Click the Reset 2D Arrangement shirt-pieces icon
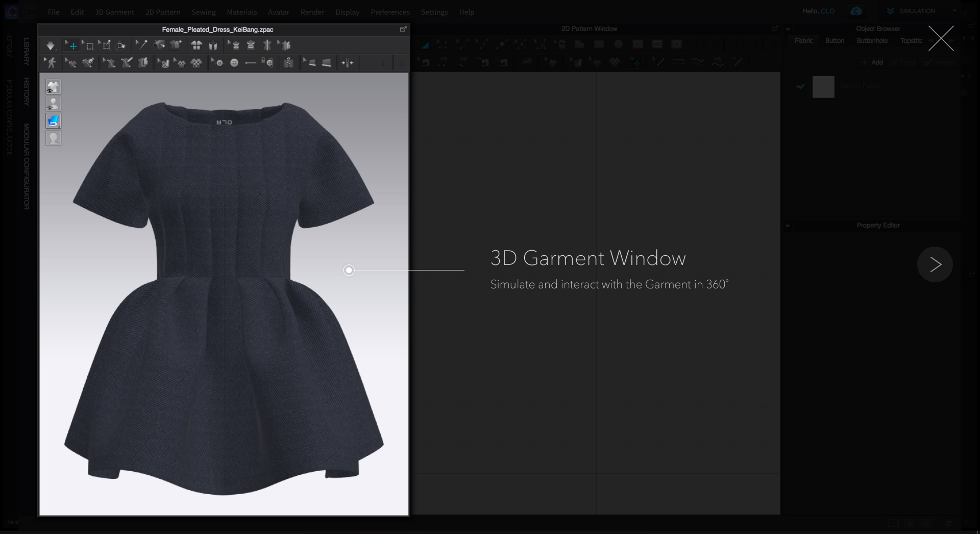Screen dimensions: 980x534 (x=196, y=45)
